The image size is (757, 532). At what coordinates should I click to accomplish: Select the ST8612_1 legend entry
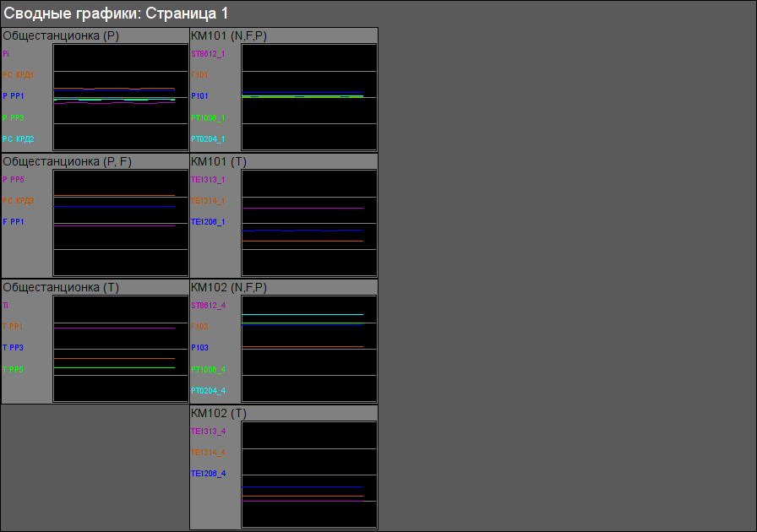pos(208,54)
